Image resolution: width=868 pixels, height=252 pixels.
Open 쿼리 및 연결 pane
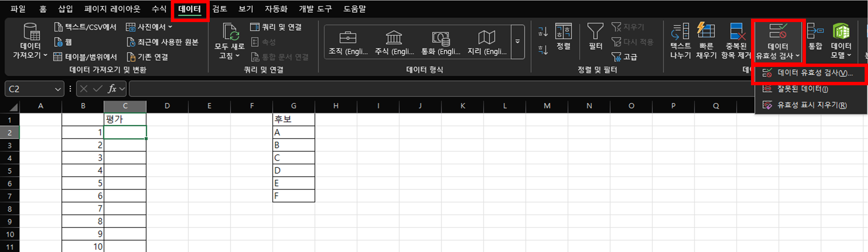click(276, 27)
